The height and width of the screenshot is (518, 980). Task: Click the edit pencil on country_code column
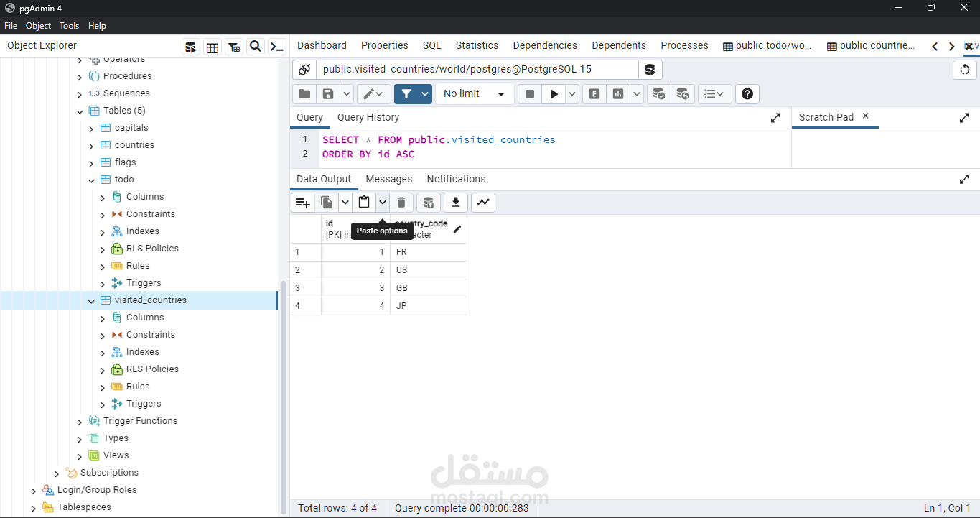457,229
